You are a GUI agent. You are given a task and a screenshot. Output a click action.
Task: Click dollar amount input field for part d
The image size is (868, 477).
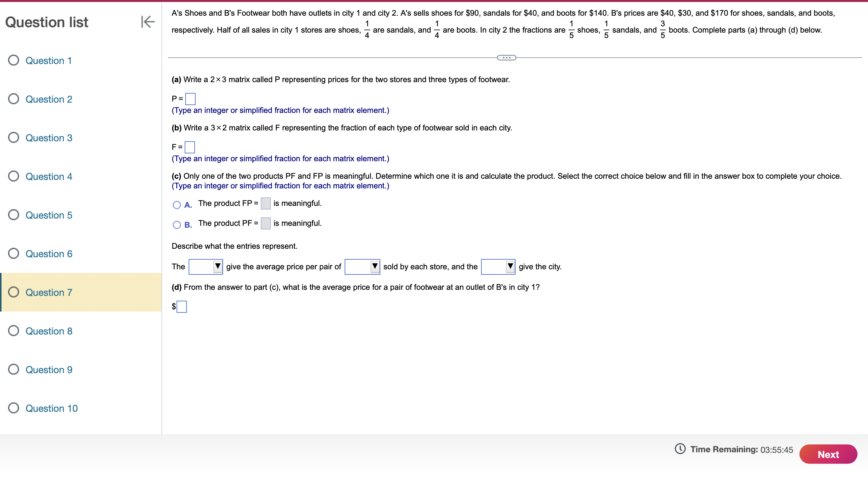(182, 306)
